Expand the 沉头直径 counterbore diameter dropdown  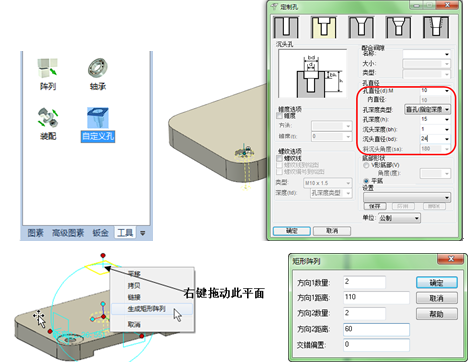(x=447, y=139)
